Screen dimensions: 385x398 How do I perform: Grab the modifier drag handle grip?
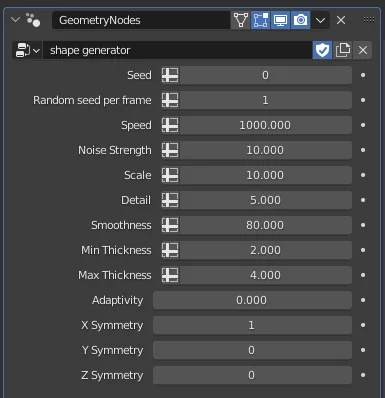[x=369, y=19]
